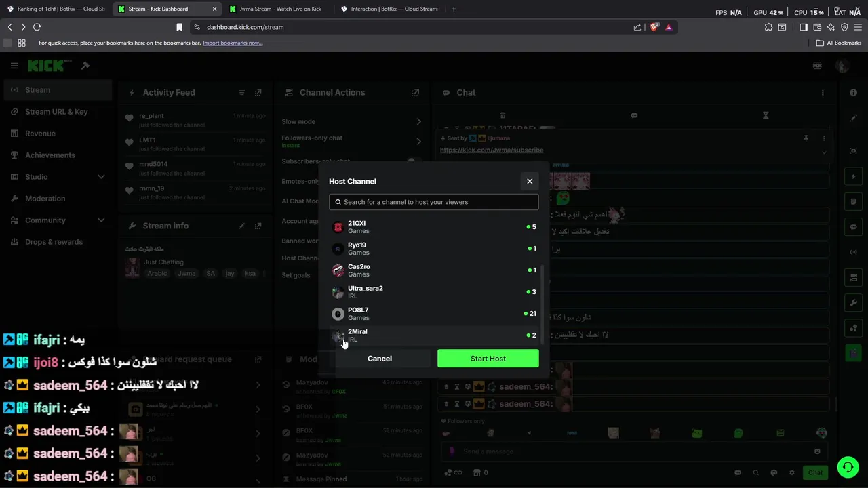Focus the host channel search field
868x488 pixels.
[x=434, y=202]
